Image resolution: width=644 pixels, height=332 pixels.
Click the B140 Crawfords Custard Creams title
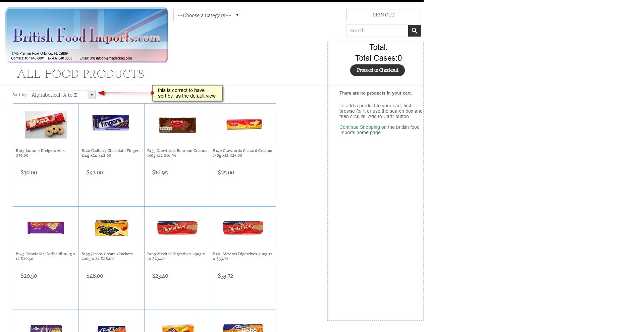coord(242,153)
